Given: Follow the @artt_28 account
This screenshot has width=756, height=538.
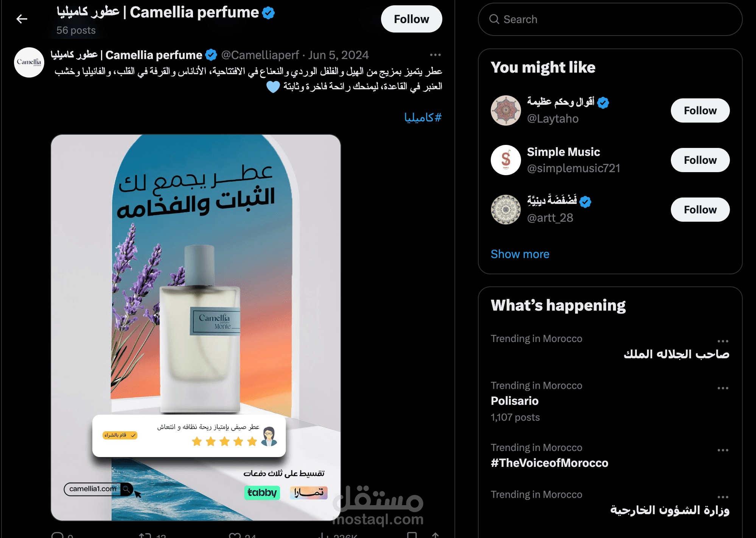Looking at the screenshot, I should tap(700, 210).
